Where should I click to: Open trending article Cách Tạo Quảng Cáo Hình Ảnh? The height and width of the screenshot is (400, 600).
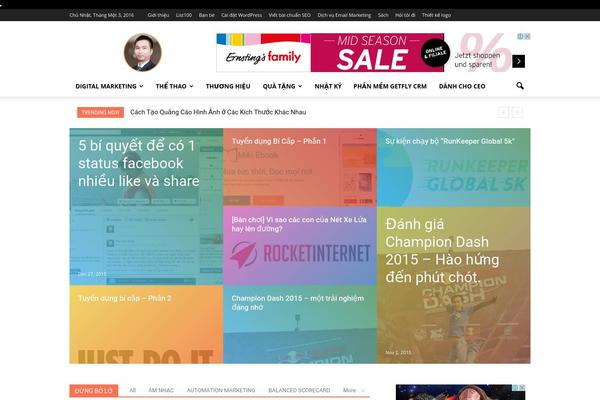(218, 112)
